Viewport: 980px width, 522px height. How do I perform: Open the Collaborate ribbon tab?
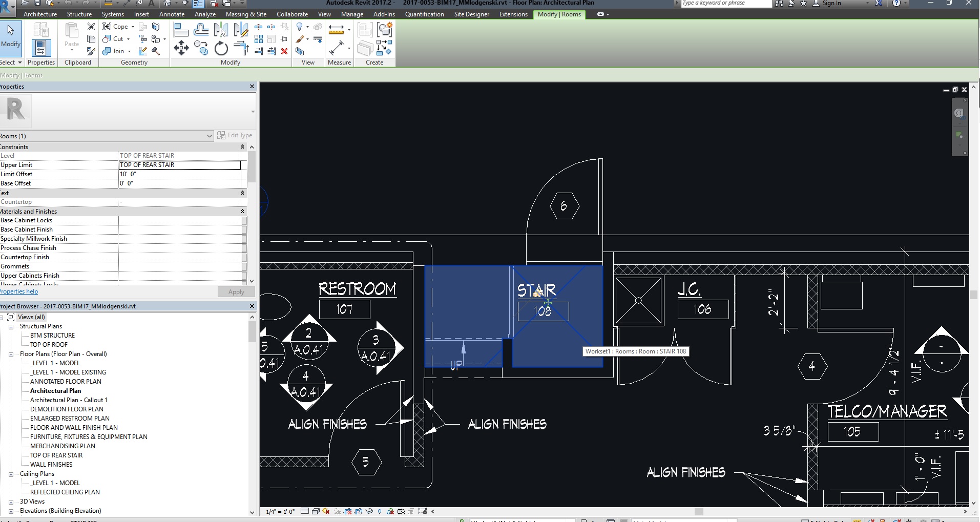(x=292, y=14)
